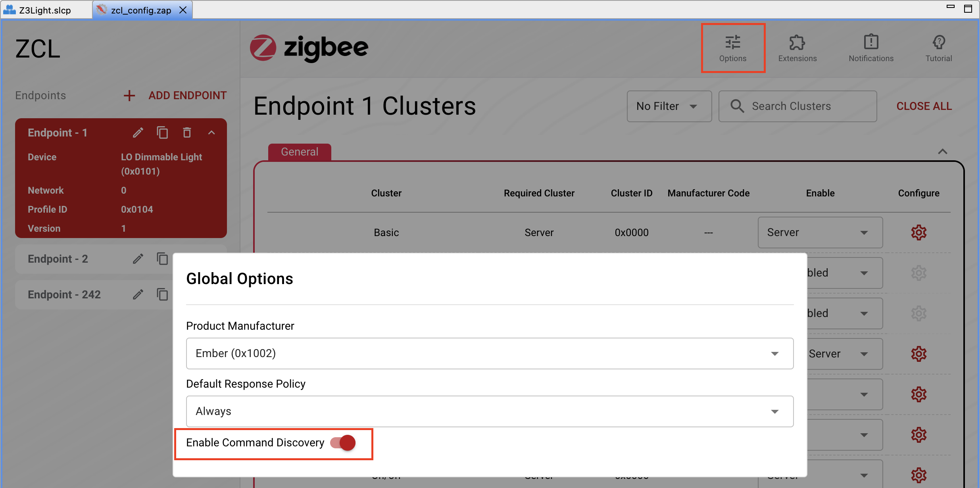Viewport: 980px width, 488px height.
Task: Edit Endpoint - 2 with pencil icon
Action: [138, 259]
